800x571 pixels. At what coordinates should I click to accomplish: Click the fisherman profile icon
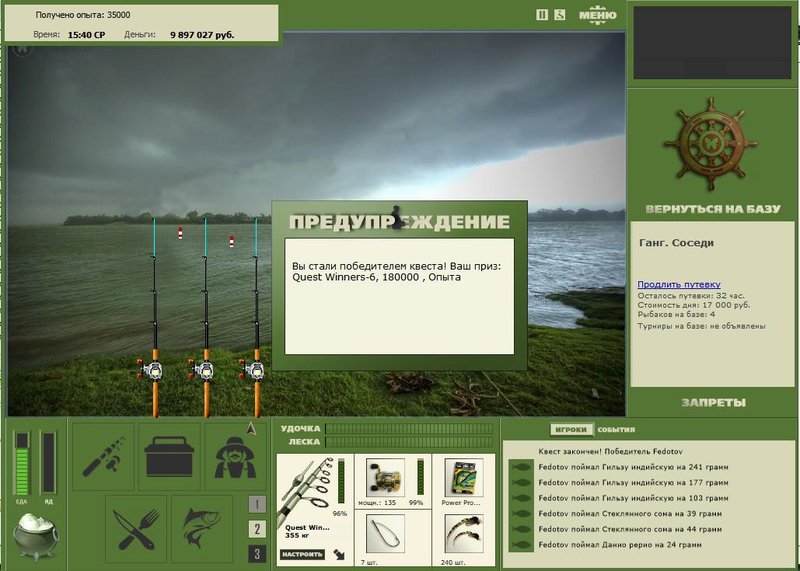(235, 456)
